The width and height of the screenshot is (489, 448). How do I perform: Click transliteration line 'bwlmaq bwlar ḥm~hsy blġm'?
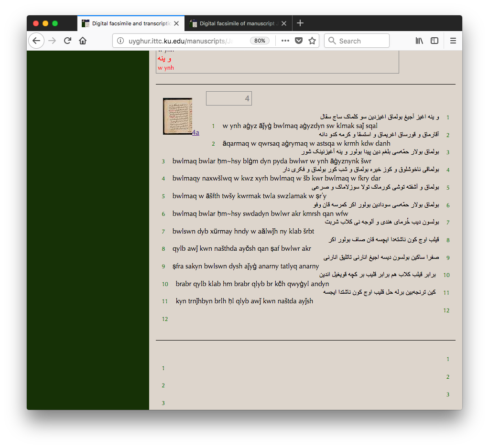point(272,161)
